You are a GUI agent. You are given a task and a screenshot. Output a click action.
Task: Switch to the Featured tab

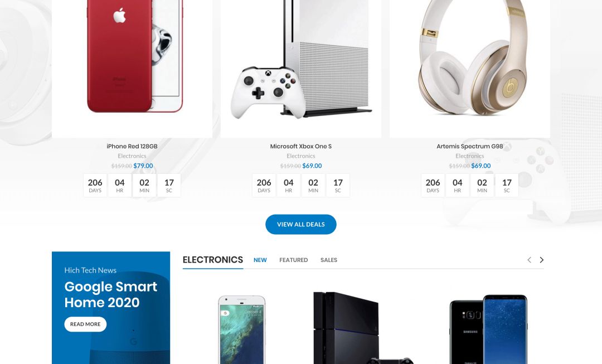click(293, 260)
